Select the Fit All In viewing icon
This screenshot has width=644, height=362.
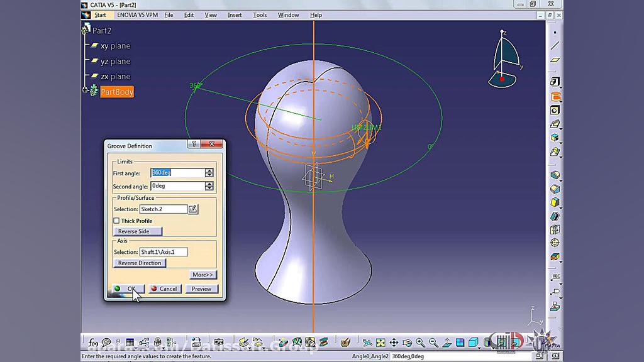[380, 343]
